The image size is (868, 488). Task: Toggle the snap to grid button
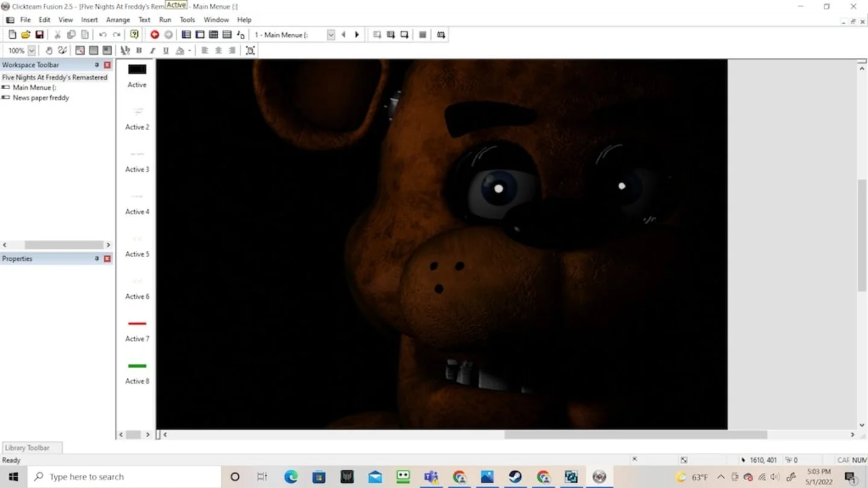pos(107,51)
